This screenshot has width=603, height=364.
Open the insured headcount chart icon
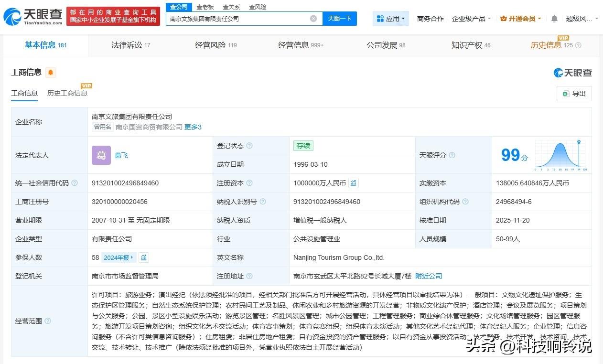click(x=144, y=257)
